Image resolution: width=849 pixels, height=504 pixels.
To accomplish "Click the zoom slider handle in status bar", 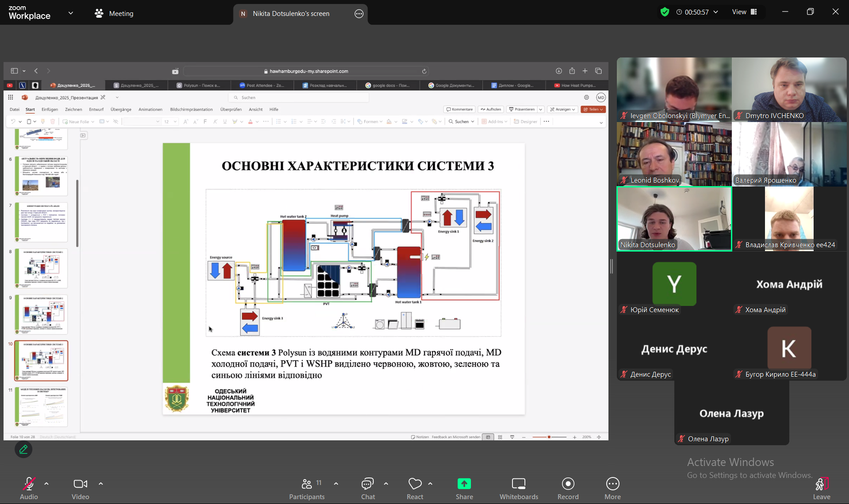I will point(549,437).
